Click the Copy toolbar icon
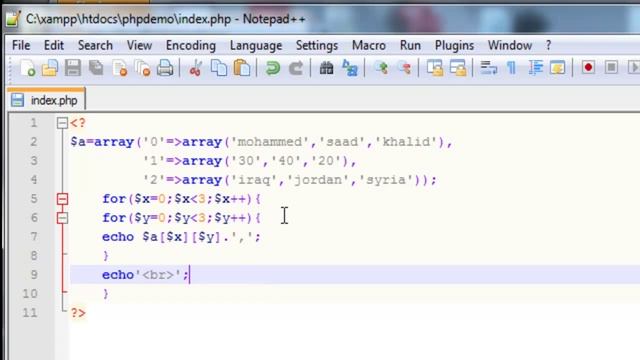The image size is (640, 360). tap(219, 68)
